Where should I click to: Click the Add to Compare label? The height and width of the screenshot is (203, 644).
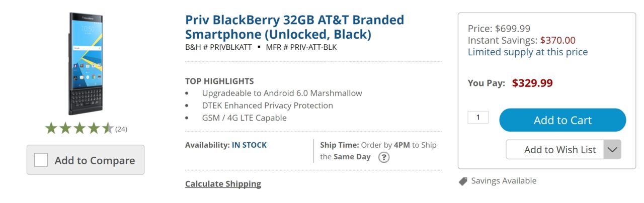95,160
